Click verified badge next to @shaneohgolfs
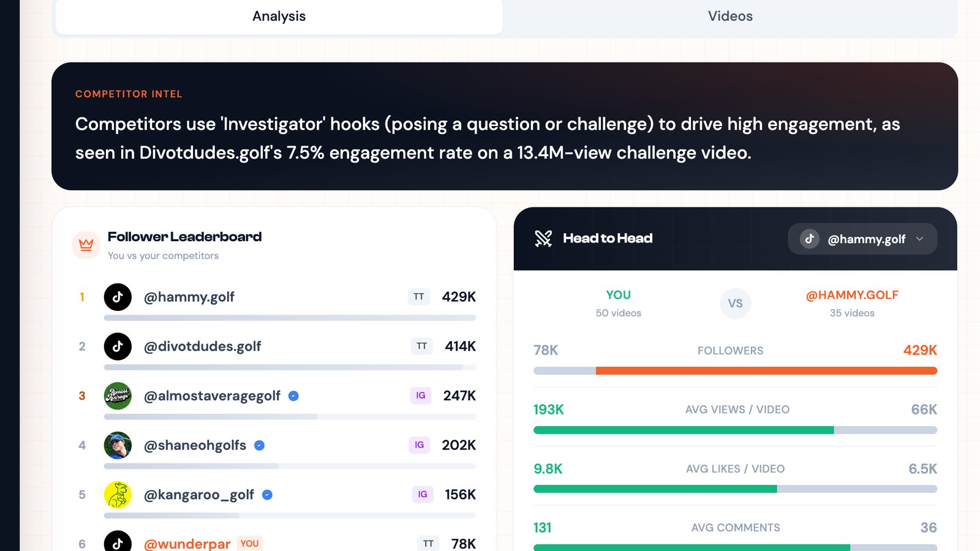The width and height of the screenshot is (980, 551). click(259, 446)
